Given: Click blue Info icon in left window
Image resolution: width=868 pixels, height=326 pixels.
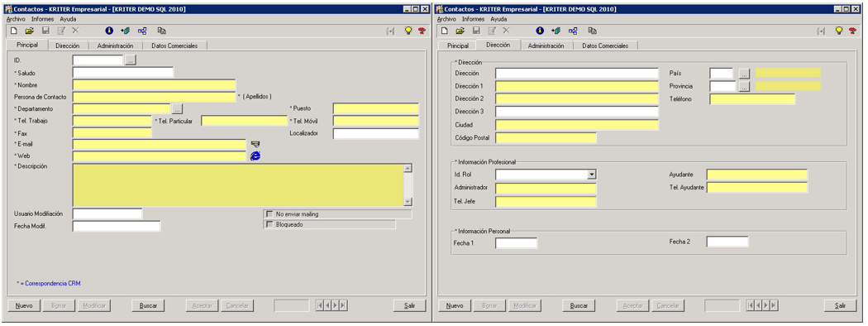Looking at the screenshot, I should click(x=109, y=31).
